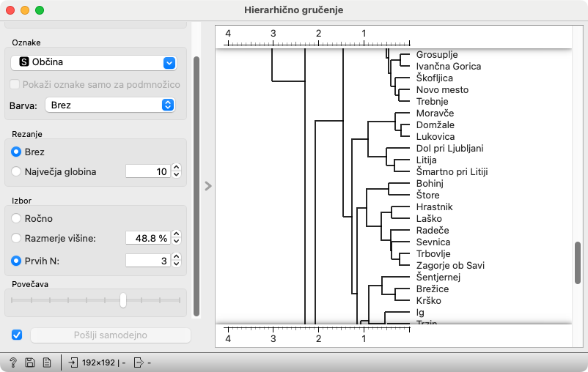The width and height of the screenshot is (588, 372).
Task: Enable the Največja globina option
Action: pos(17,171)
